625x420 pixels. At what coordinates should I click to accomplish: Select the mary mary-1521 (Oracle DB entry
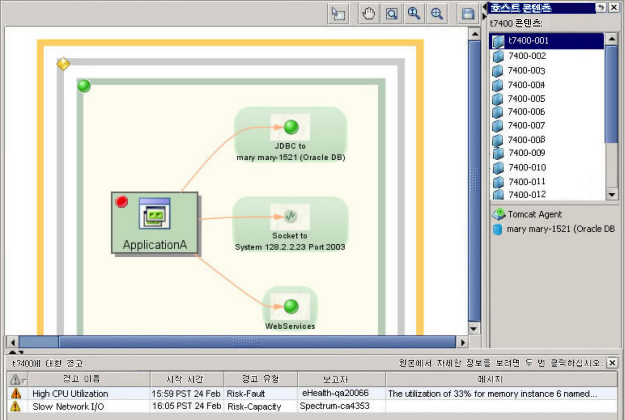click(560, 229)
